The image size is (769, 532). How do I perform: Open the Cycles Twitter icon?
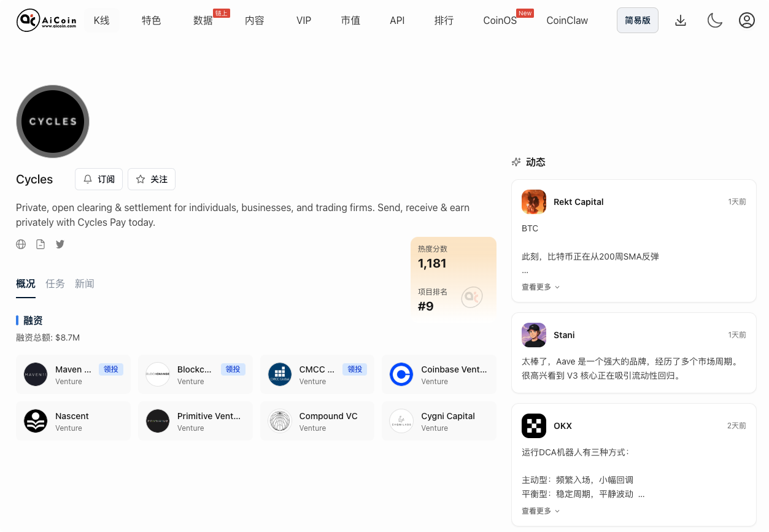[x=60, y=244]
